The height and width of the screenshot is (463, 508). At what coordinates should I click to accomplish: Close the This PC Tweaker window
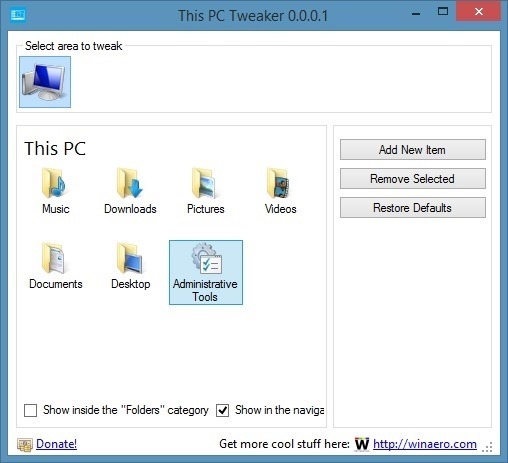pyautogui.click(x=479, y=12)
